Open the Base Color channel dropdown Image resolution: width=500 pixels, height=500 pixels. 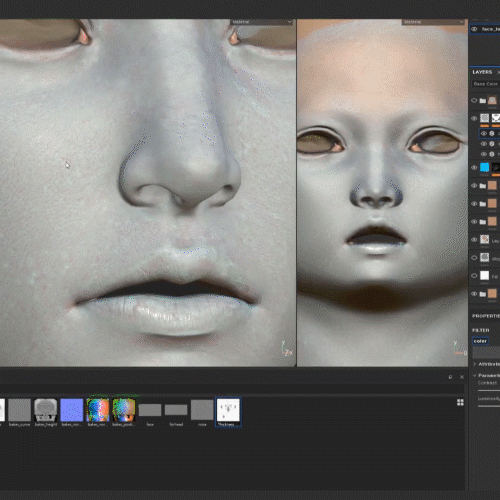pyautogui.click(x=486, y=84)
